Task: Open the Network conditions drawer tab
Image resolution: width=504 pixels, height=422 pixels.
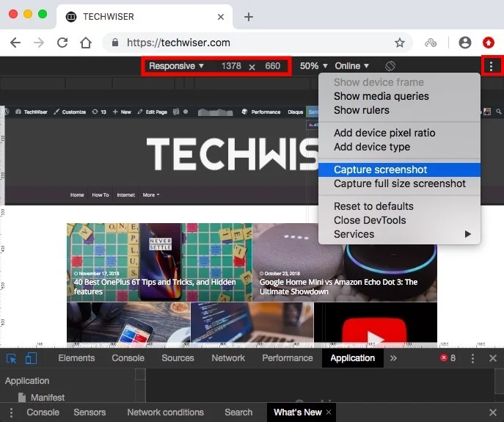Action: (166, 412)
